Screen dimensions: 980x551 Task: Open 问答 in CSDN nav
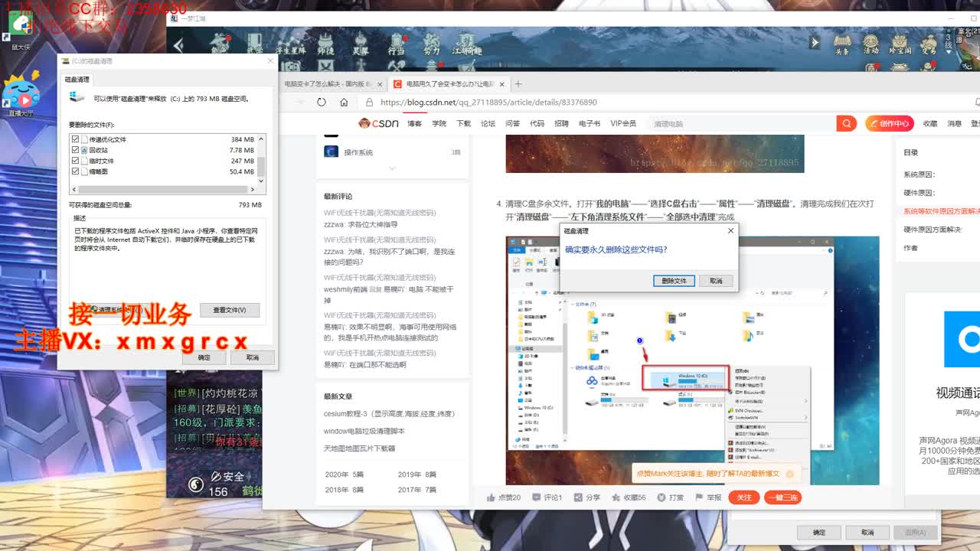(x=512, y=123)
